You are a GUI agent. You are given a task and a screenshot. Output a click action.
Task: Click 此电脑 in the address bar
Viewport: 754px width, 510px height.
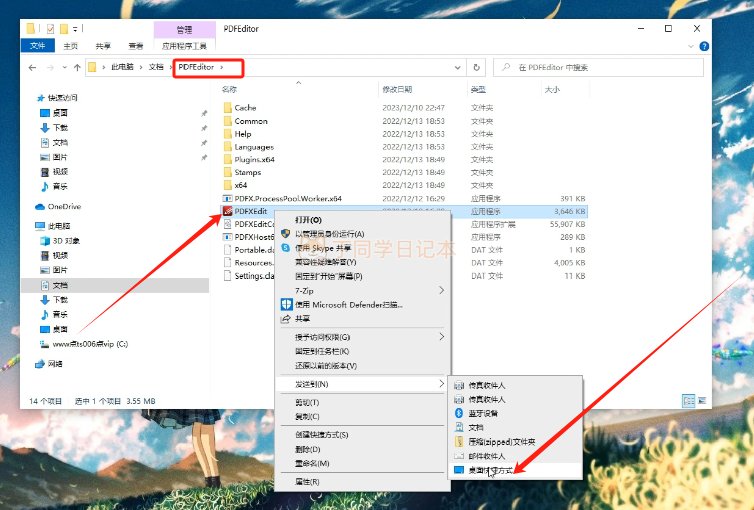[x=122, y=67]
